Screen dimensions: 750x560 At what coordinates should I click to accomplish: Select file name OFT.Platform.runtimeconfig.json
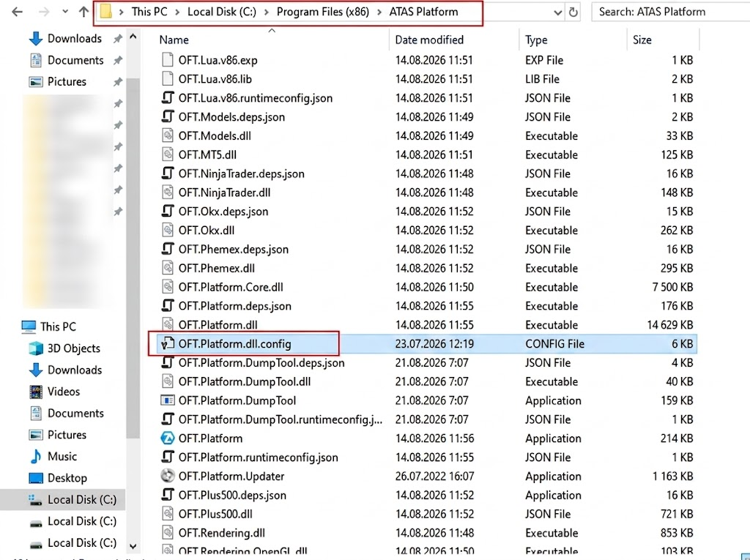[x=259, y=458]
